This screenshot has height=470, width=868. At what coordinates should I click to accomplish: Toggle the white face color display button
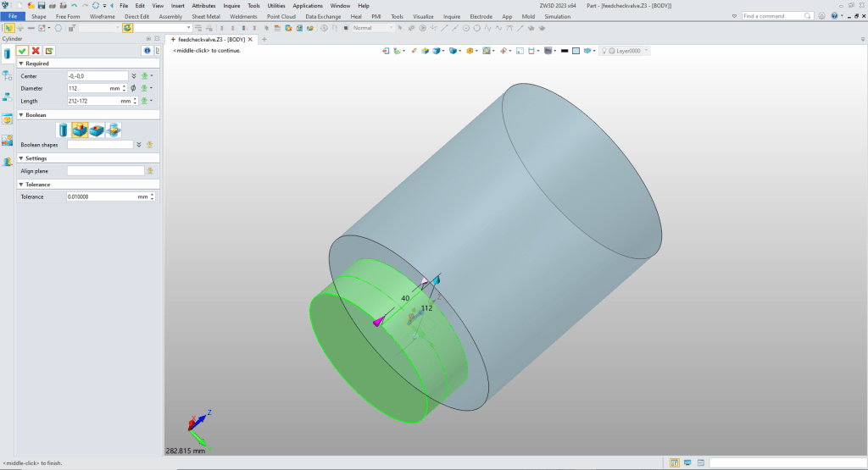click(x=576, y=51)
